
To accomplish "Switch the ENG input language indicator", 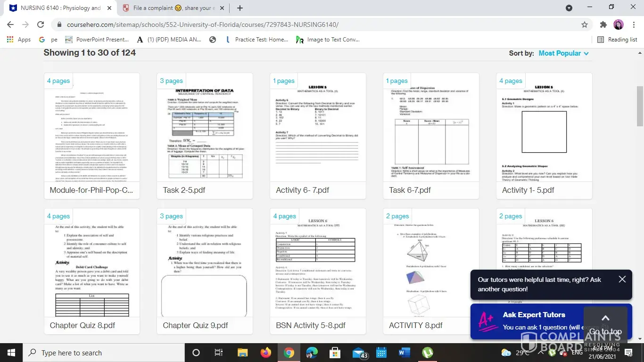I will click(x=577, y=353).
